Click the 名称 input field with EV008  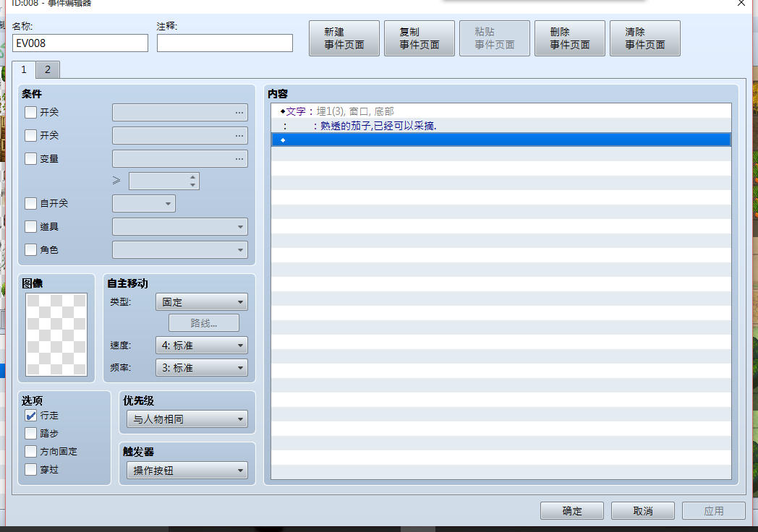[x=80, y=43]
